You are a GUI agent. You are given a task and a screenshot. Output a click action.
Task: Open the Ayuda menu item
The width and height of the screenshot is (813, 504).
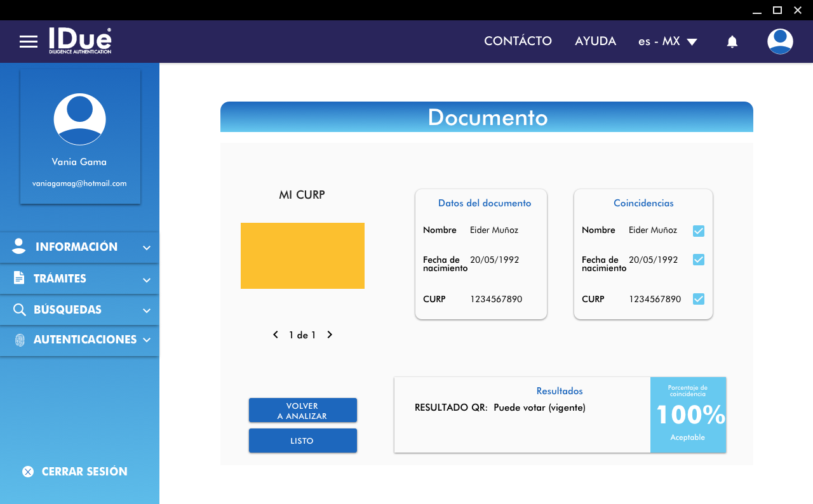(x=595, y=41)
